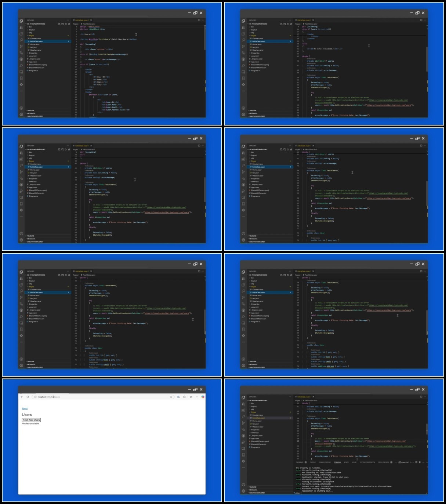Open test.json in @page window explorer
The height and width of the screenshot is (504, 446).
(x=48, y=47)
